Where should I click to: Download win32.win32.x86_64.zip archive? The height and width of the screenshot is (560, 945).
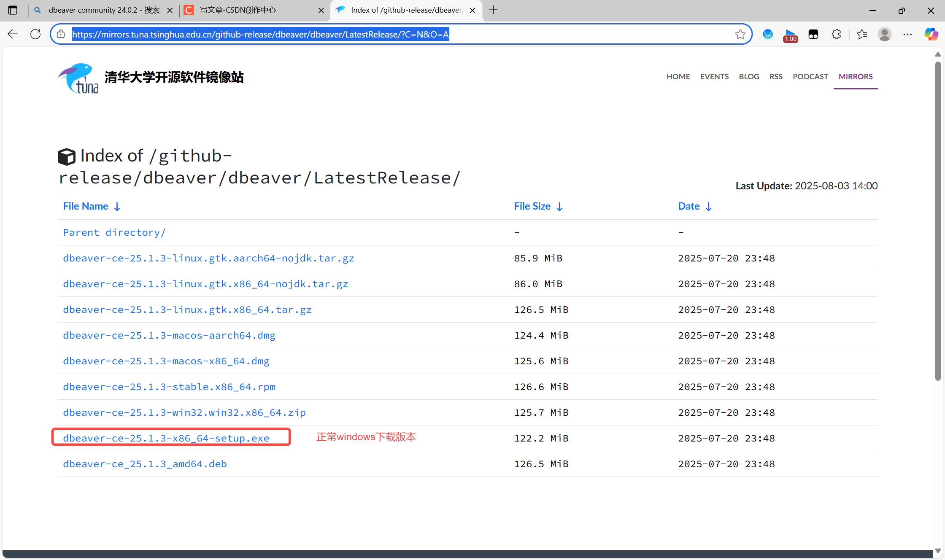(x=184, y=412)
